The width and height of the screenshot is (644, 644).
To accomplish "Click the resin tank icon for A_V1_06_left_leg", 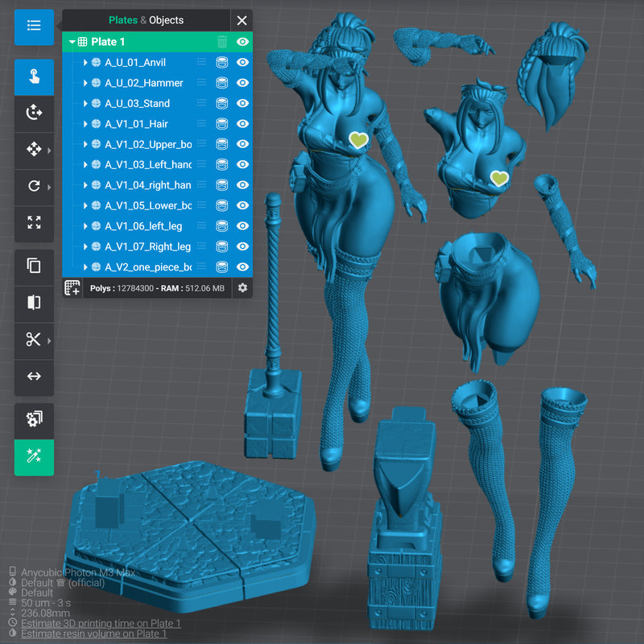I will 222,226.
